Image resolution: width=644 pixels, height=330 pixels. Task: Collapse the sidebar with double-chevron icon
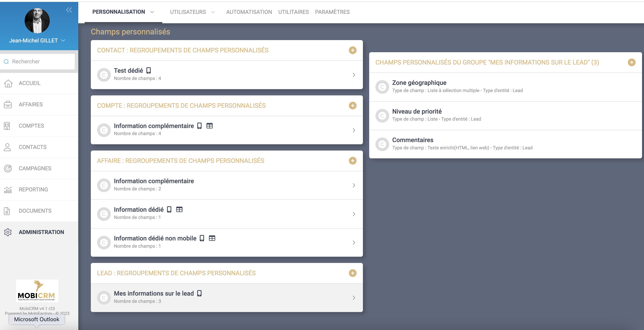pyautogui.click(x=69, y=10)
